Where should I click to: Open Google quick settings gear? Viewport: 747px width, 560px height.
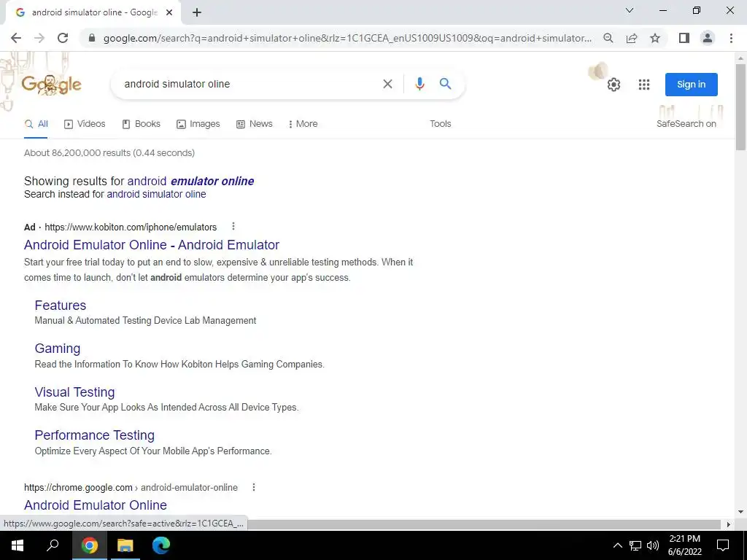(614, 85)
